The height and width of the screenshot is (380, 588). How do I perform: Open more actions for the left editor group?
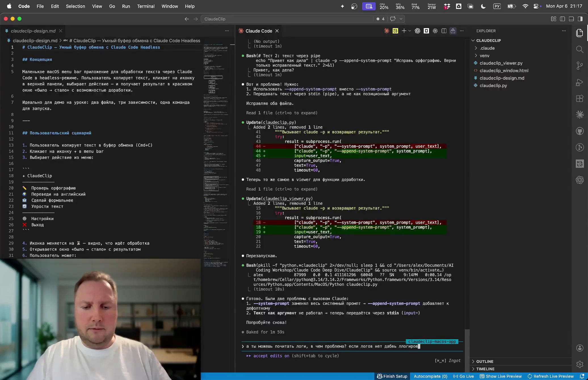pos(227,31)
